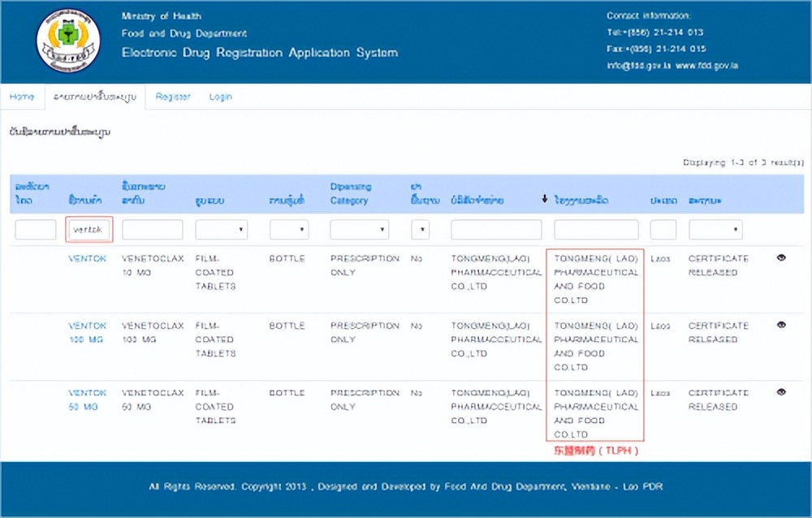Open the VENTOK drug link
This screenshot has height=518, width=812.
87,259
